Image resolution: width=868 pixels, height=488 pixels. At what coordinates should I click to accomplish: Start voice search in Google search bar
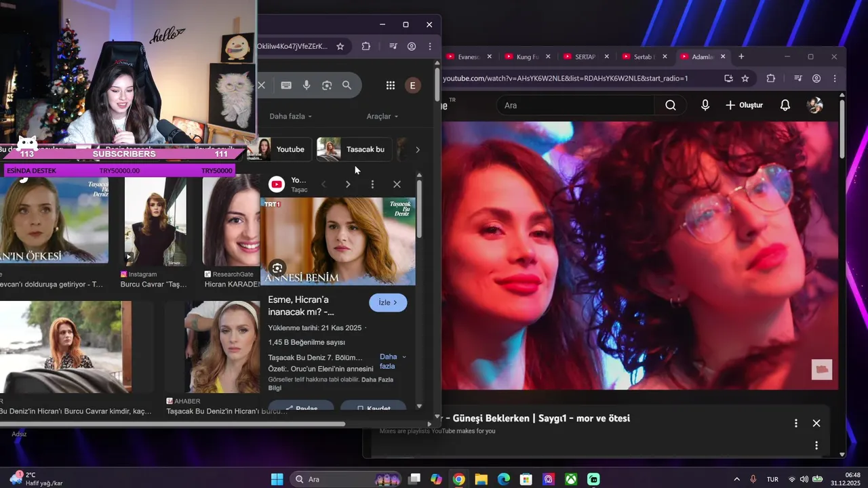click(307, 85)
